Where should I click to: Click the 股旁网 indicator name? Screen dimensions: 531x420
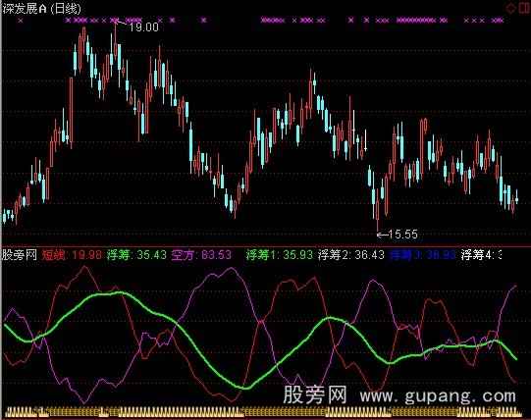[x=20, y=255]
